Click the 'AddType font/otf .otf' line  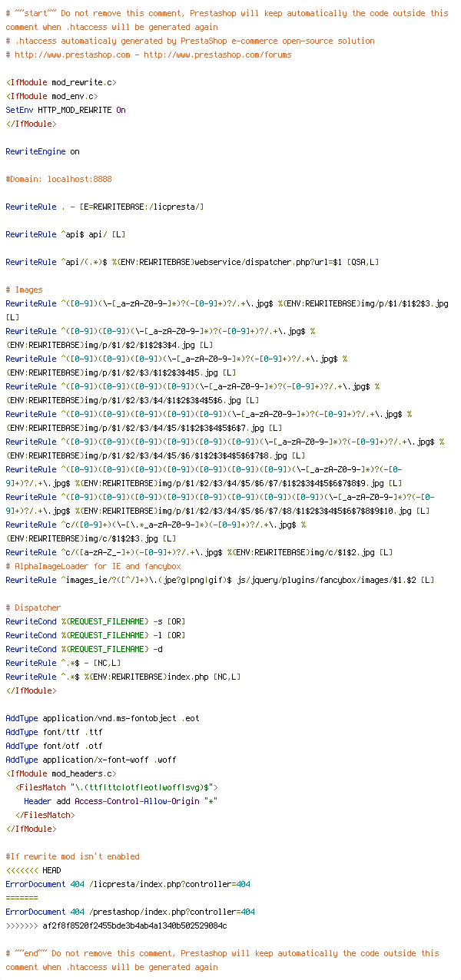54,746
